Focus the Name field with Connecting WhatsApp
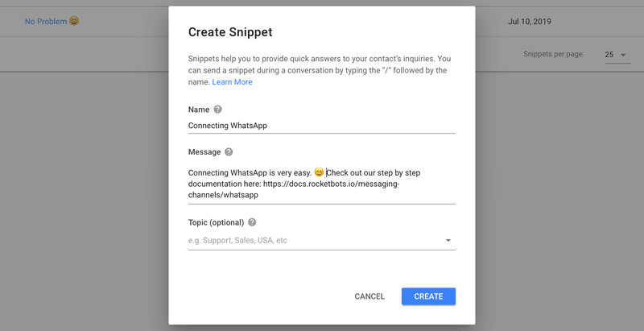This screenshot has width=644, height=331. click(x=321, y=126)
